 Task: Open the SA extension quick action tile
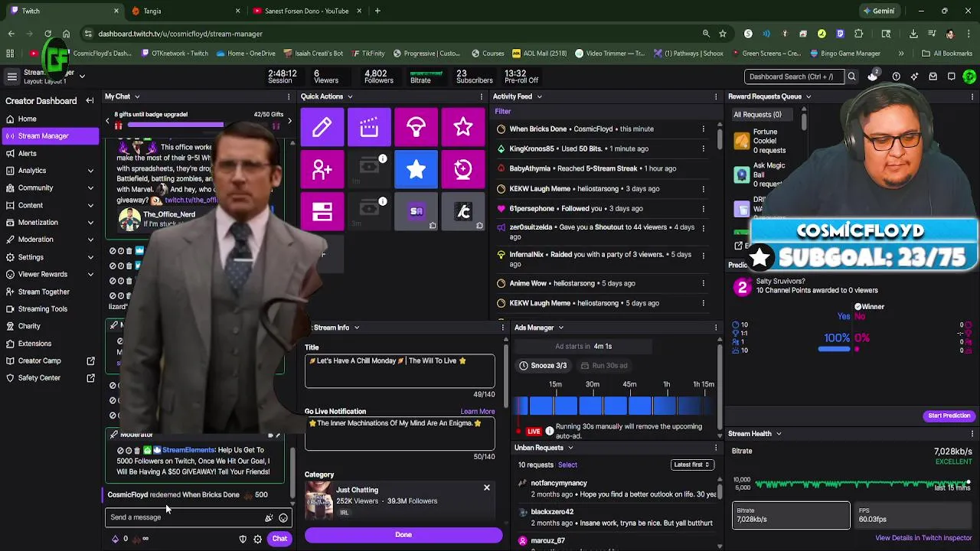click(x=416, y=211)
